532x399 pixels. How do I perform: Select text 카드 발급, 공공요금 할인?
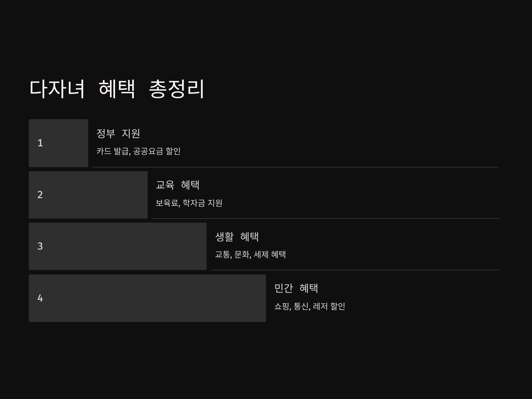[x=139, y=151]
